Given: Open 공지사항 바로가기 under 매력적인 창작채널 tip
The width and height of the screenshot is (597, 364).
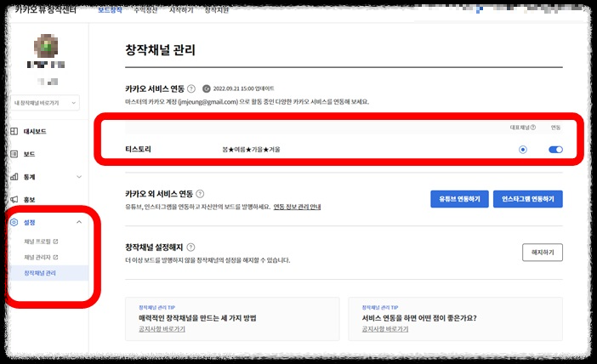Looking at the screenshot, I should (162, 329).
